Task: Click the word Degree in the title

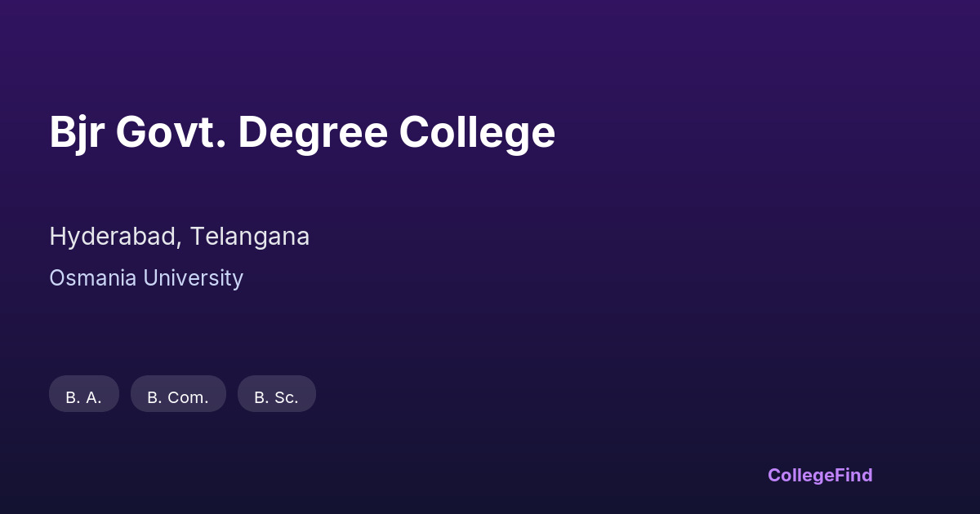Action: pos(312,132)
